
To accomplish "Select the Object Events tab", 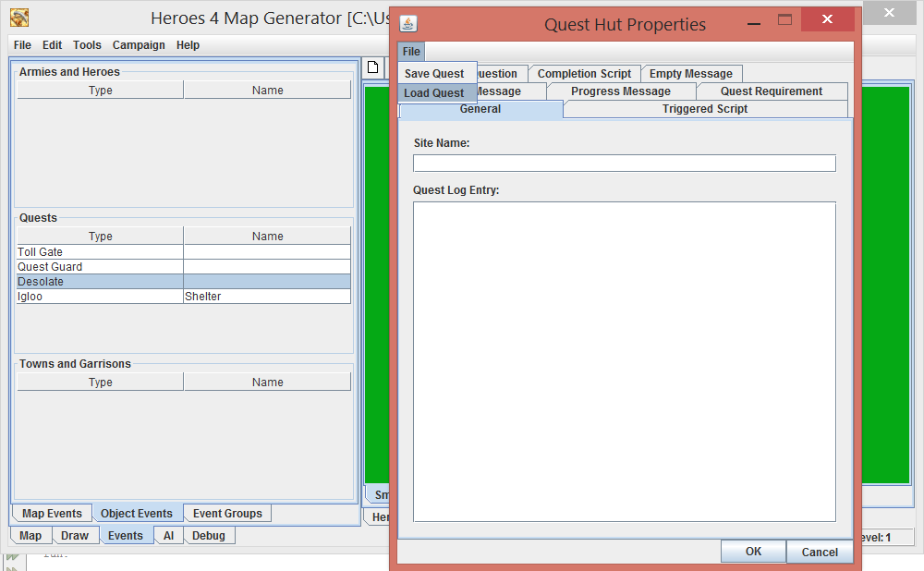I will click(137, 513).
